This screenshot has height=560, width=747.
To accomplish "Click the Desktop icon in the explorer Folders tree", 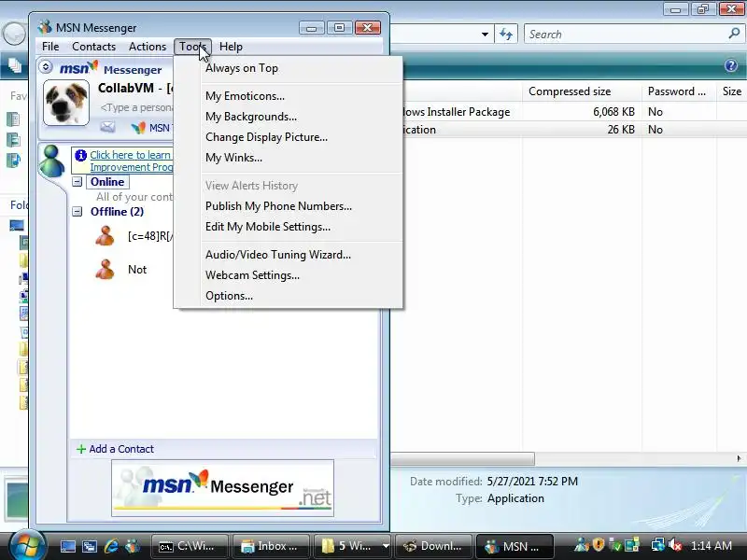I will [17, 225].
